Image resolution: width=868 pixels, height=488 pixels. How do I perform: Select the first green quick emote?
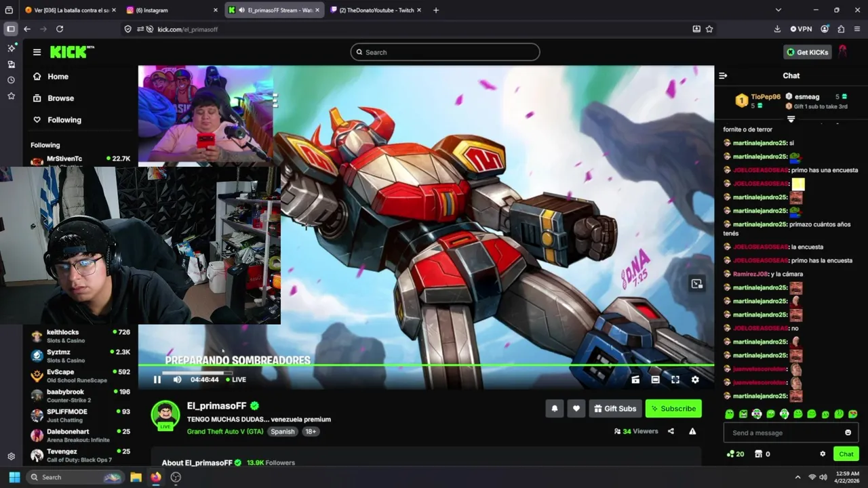(730, 414)
